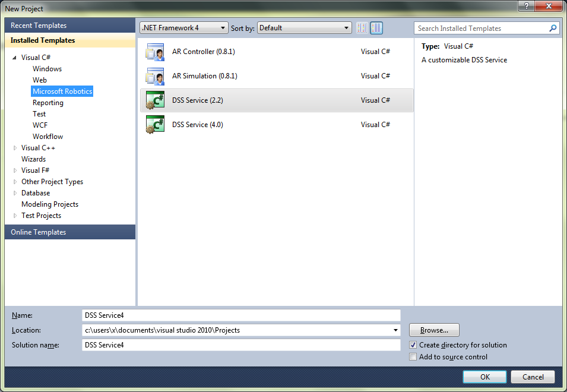Close the New Project dialog
The height and width of the screenshot is (392, 567).
(x=549, y=6)
